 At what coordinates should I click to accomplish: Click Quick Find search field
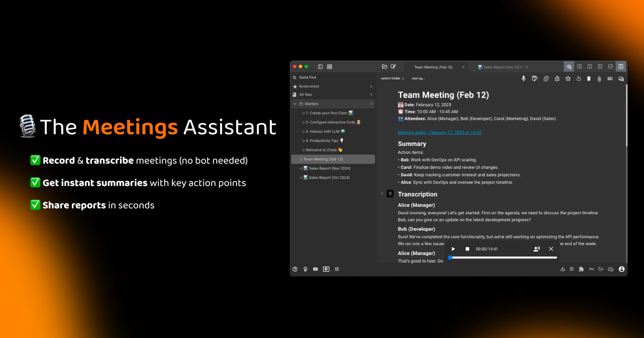tap(333, 77)
